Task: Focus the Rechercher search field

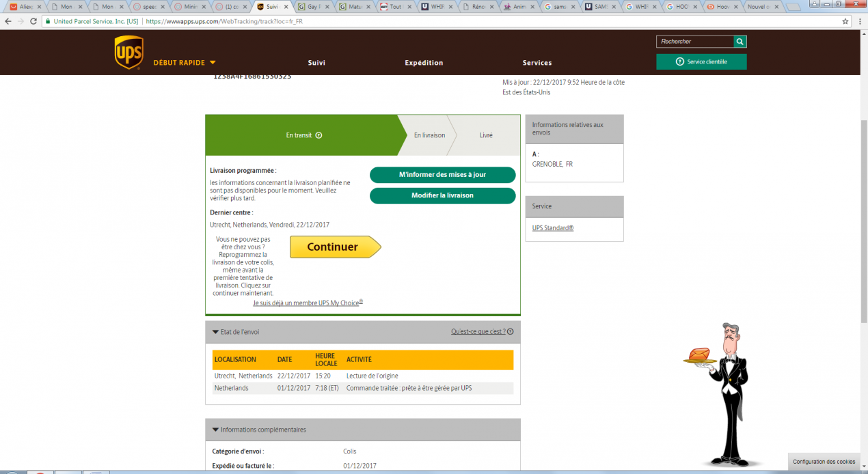Action: point(695,42)
